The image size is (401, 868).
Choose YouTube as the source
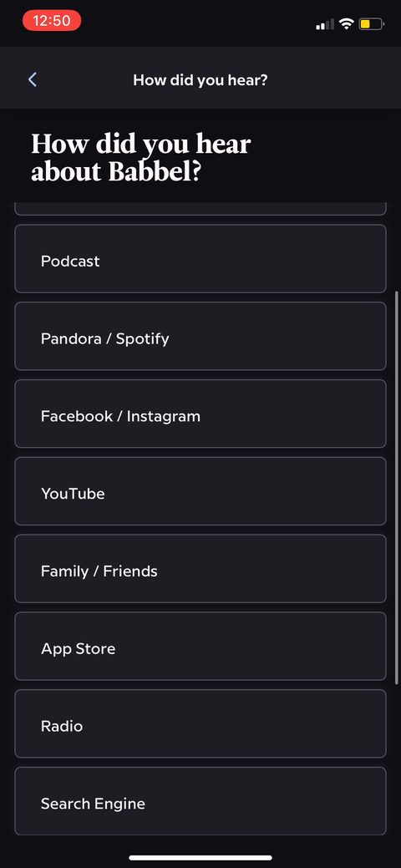coord(200,491)
